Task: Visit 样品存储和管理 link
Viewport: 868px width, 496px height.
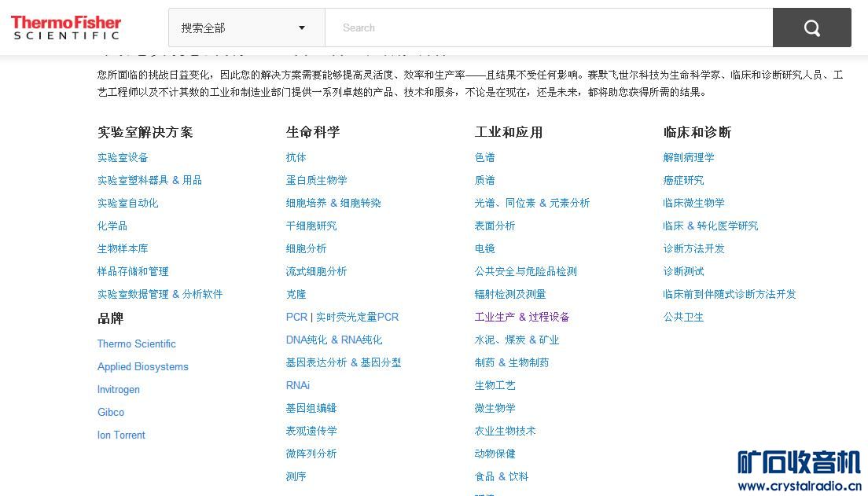Action: (133, 271)
